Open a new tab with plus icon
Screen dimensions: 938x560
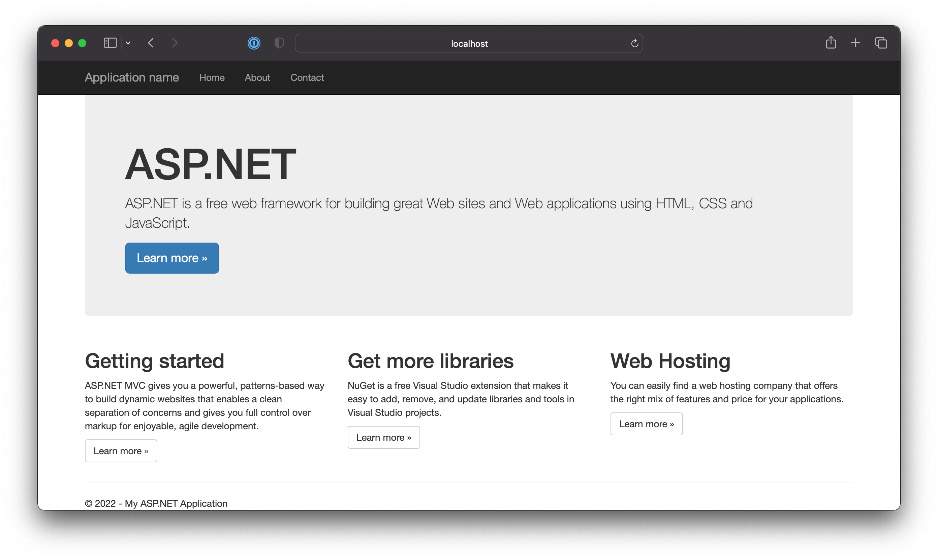pyautogui.click(x=855, y=43)
